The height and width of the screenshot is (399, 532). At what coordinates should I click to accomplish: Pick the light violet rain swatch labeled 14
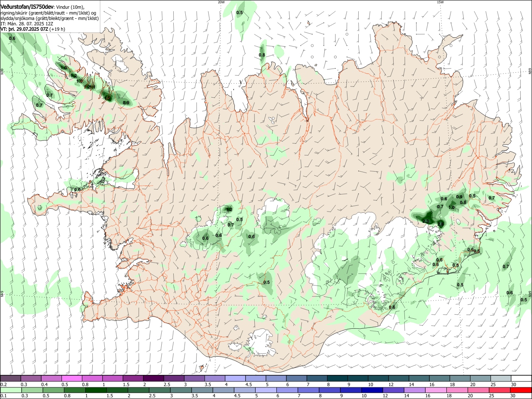[414, 390]
